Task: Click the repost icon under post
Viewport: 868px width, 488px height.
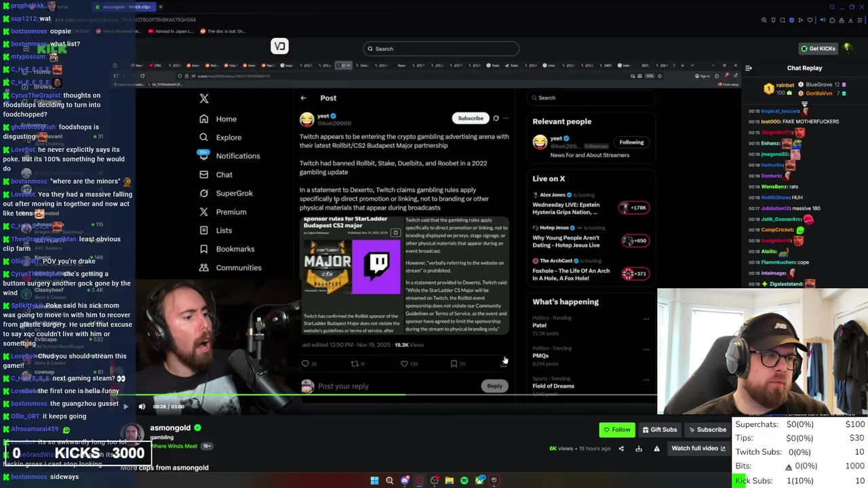Action: click(x=354, y=363)
